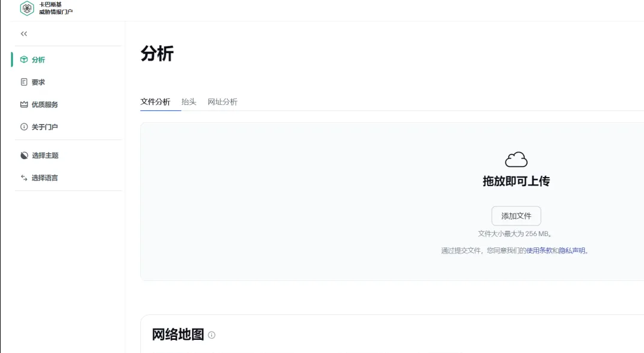644x353 pixels.
Task: Collapse the sidebar with the << chevron
Action: 24,34
